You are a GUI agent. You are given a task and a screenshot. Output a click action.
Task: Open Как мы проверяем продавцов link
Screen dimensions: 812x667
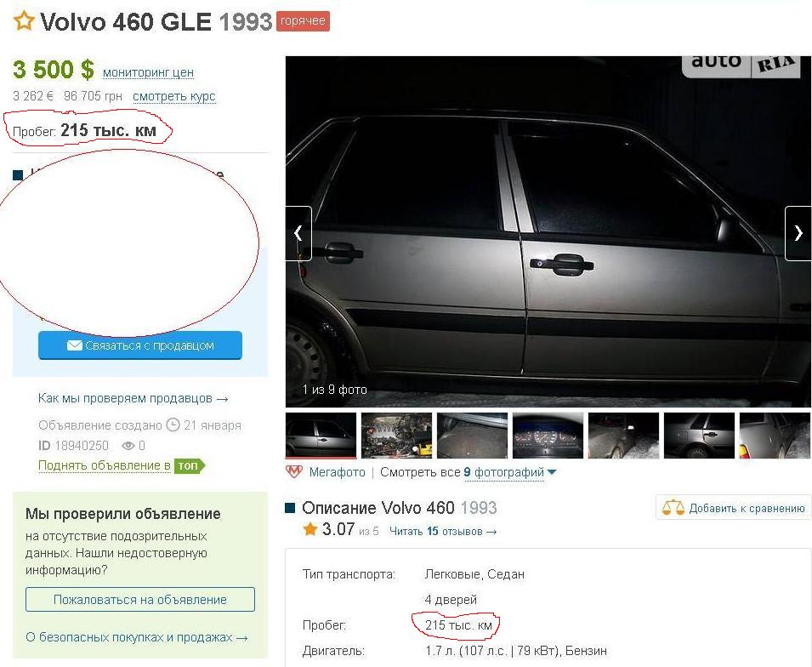pyautogui.click(x=133, y=398)
